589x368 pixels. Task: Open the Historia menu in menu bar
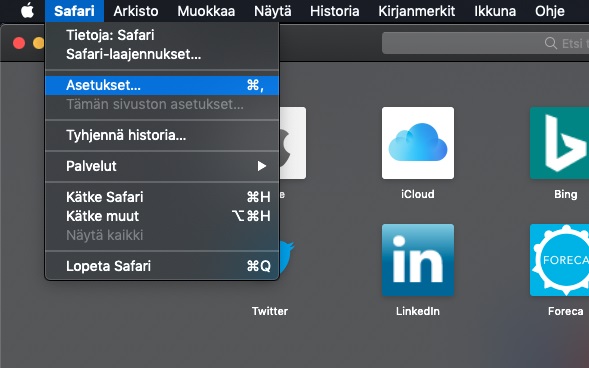pyautogui.click(x=334, y=11)
